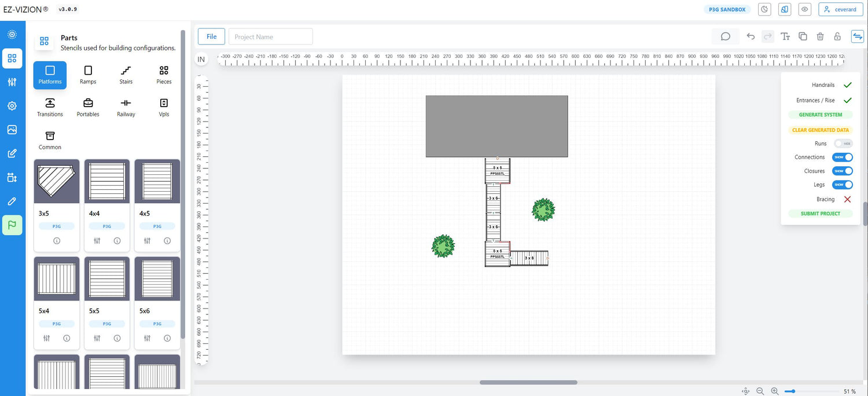Choose the Railway parts category
Image resolution: width=868 pixels, height=396 pixels.
pos(126,107)
